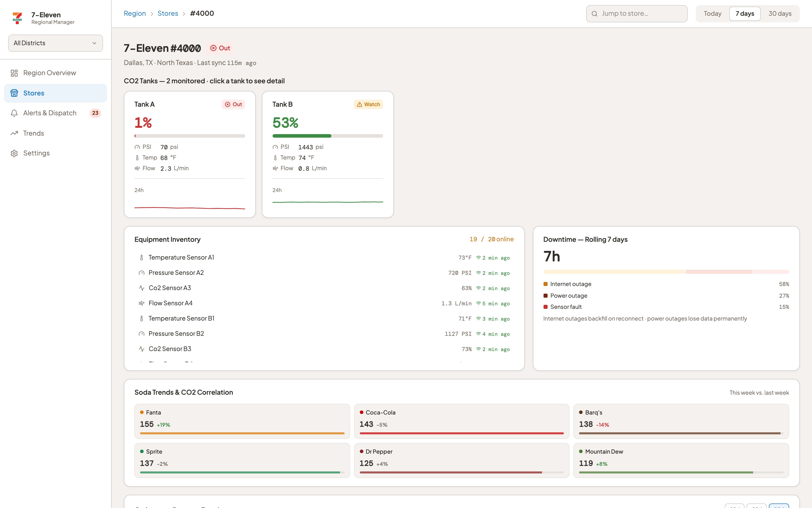The width and height of the screenshot is (812, 508).
Task: Click the 7-Eleven logo in the sidebar
Action: (17, 18)
